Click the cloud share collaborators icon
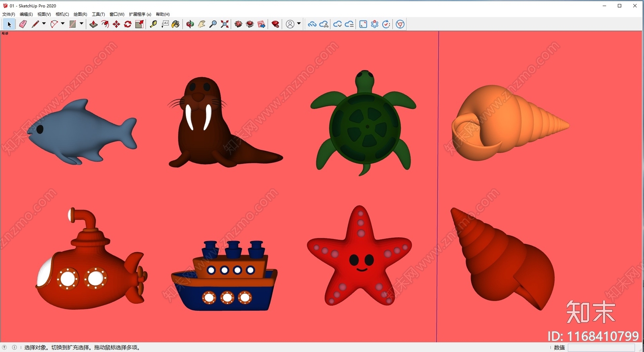The height and width of the screenshot is (352, 644). pyautogui.click(x=324, y=24)
